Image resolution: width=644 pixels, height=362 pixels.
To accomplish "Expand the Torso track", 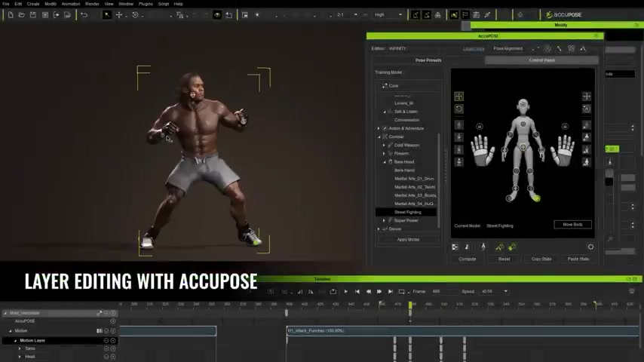I will 20,348.
